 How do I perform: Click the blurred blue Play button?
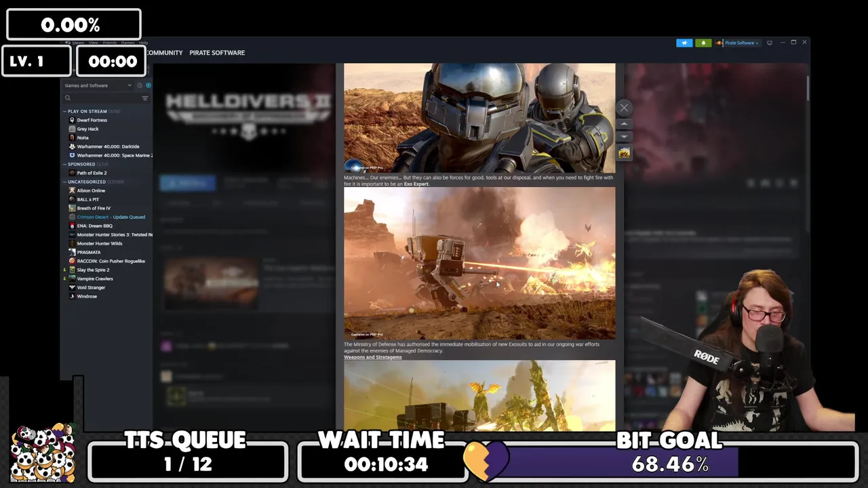point(188,183)
